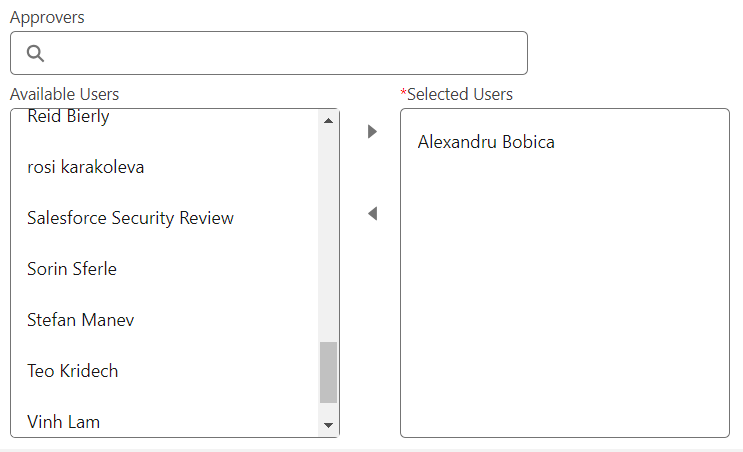743x452 pixels.
Task: Move selection to Selected Users with right arrow
Action: pos(372,131)
